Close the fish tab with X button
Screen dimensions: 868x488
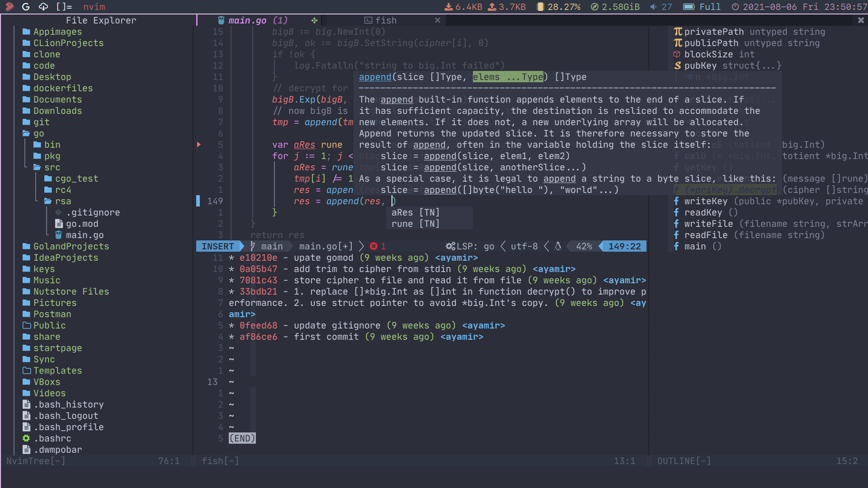[437, 20]
